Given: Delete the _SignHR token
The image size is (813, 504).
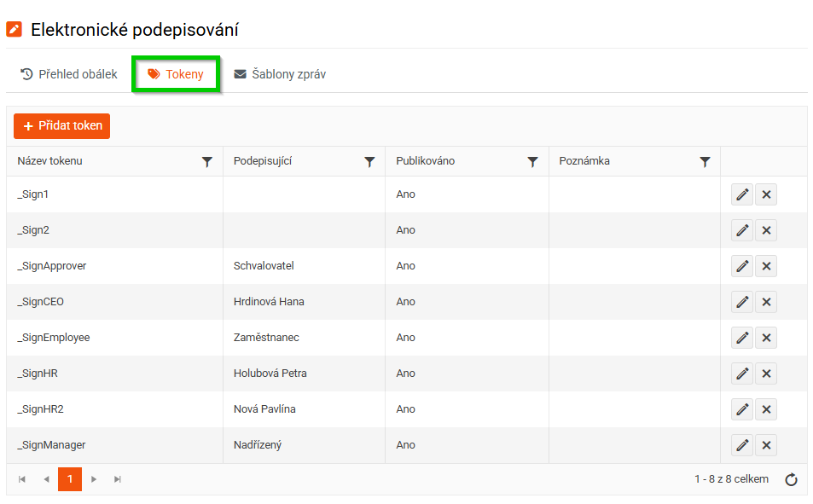Looking at the screenshot, I should click(x=766, y=374).
